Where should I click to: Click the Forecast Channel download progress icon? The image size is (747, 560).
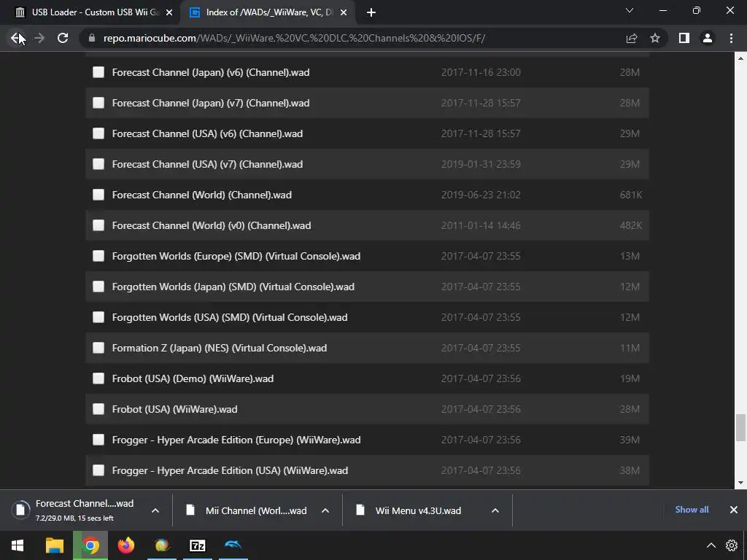coord(20,510)
